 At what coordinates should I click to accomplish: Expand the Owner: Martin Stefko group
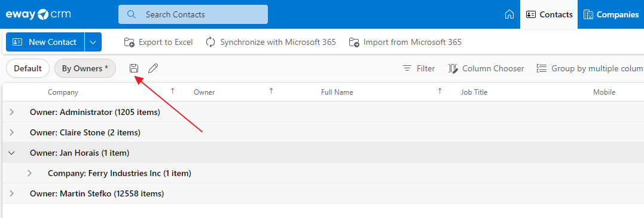click(x=11, y=193)
